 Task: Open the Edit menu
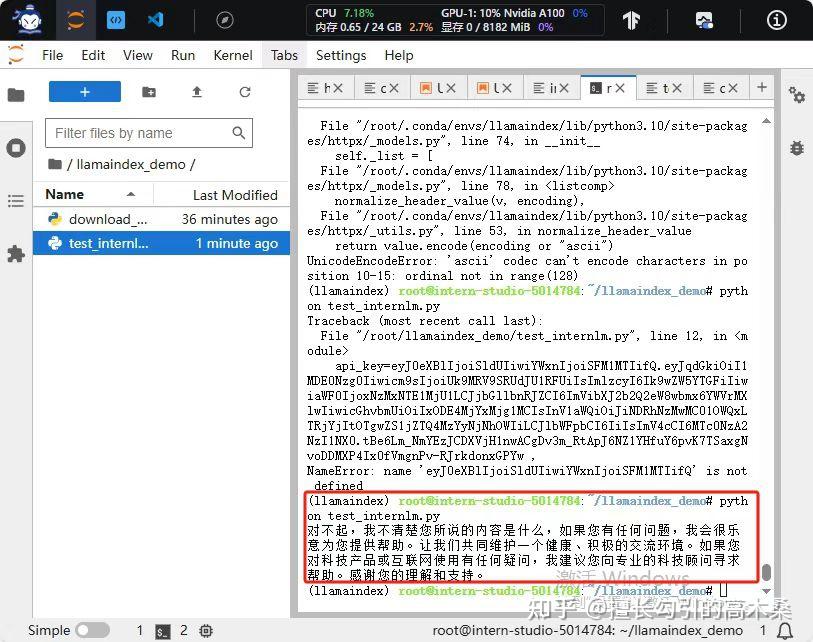pyautogui.click(x=93, y=55)
